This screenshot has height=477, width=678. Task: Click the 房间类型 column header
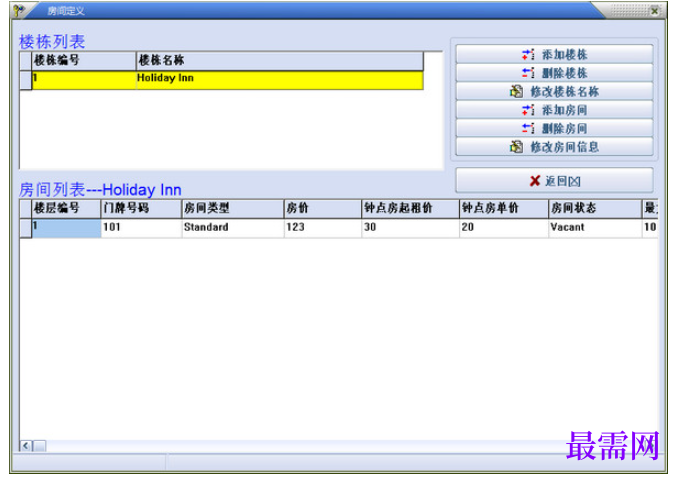click(233, 209)
